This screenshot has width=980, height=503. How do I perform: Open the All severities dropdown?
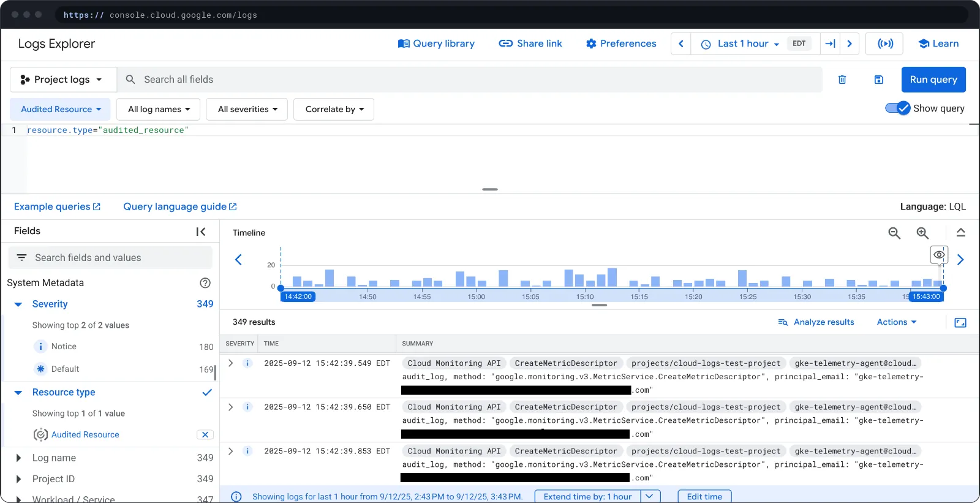click(x=247, y=109)
